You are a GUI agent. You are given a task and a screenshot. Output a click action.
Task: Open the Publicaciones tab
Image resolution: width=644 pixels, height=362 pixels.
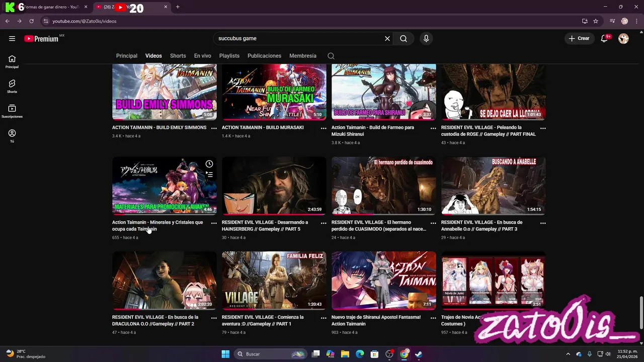(x=264, y=56)
